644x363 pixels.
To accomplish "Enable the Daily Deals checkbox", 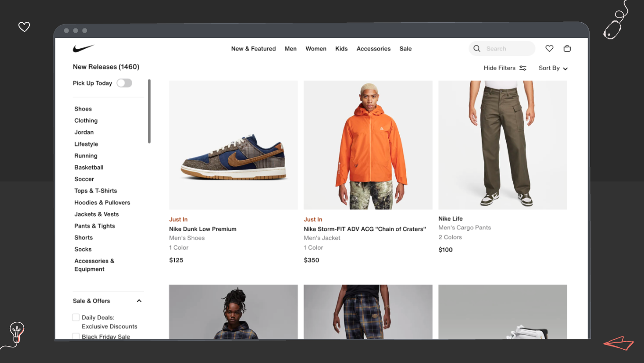I will pos(76,317).
